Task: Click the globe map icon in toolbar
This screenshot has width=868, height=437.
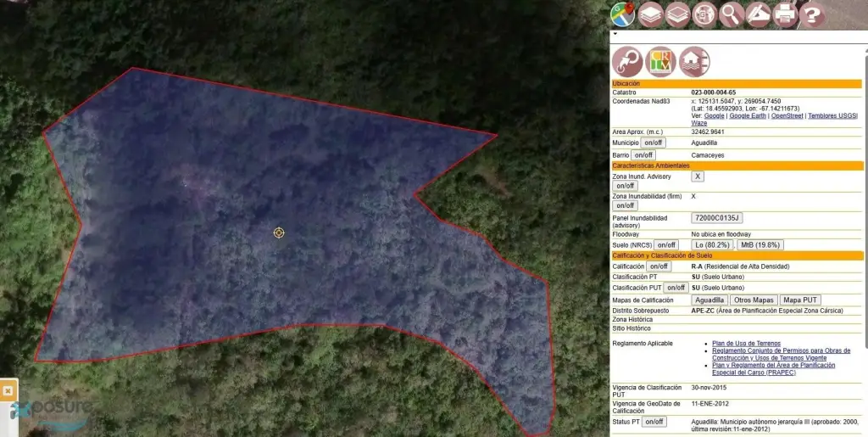Action: [704, 14]
